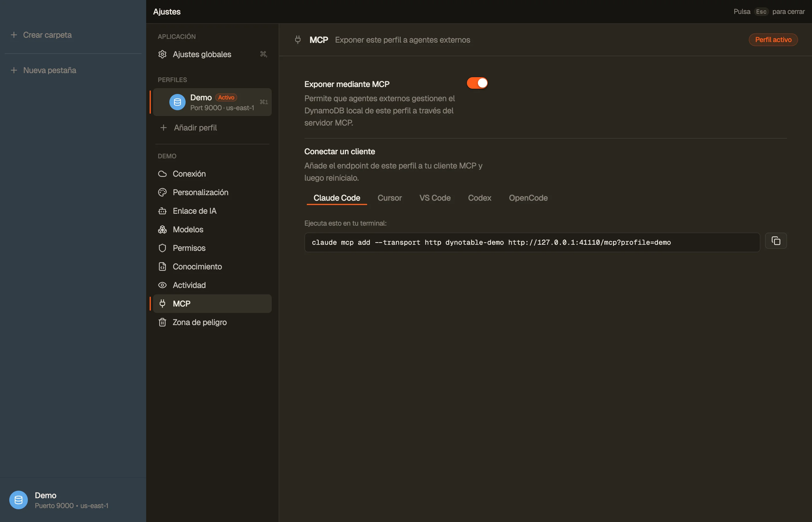The image size is (812, 522).
Task: Click the Exponer este perfil a agentes externos subtitle
Action: [403, 40]
